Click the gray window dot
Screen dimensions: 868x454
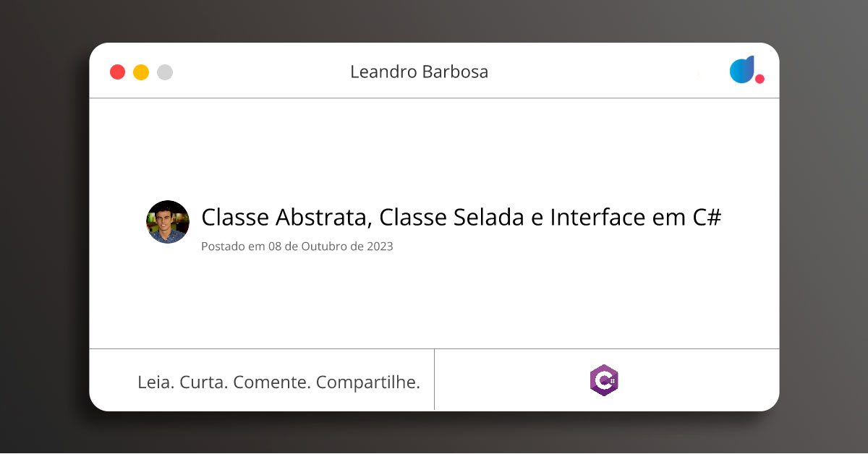coord(165,72)
